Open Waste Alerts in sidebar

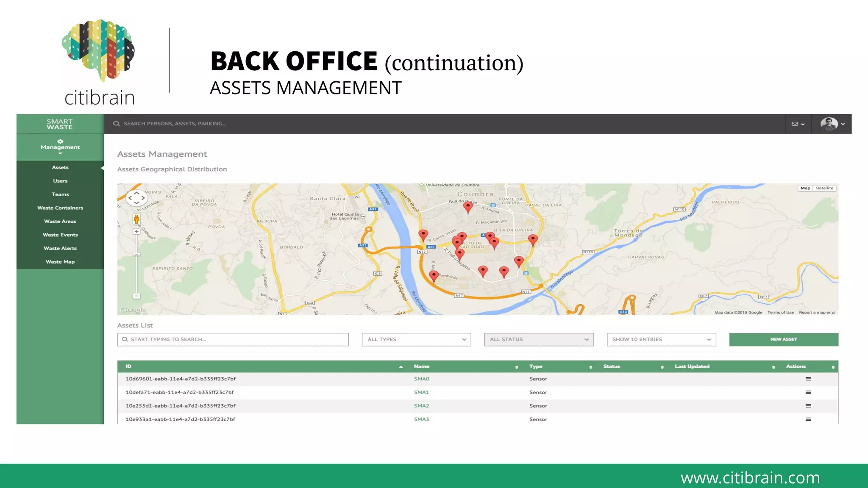point(60,248)
